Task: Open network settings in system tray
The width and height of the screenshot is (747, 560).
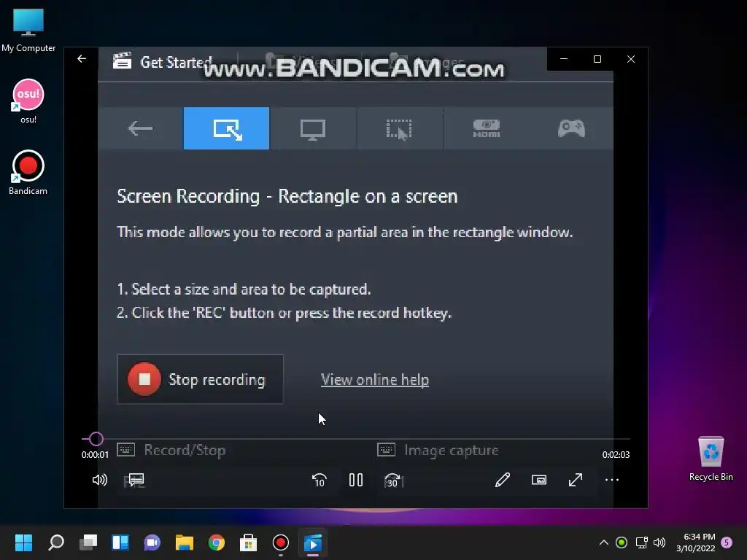Action: pyautogui.click(x=642, y=542)
